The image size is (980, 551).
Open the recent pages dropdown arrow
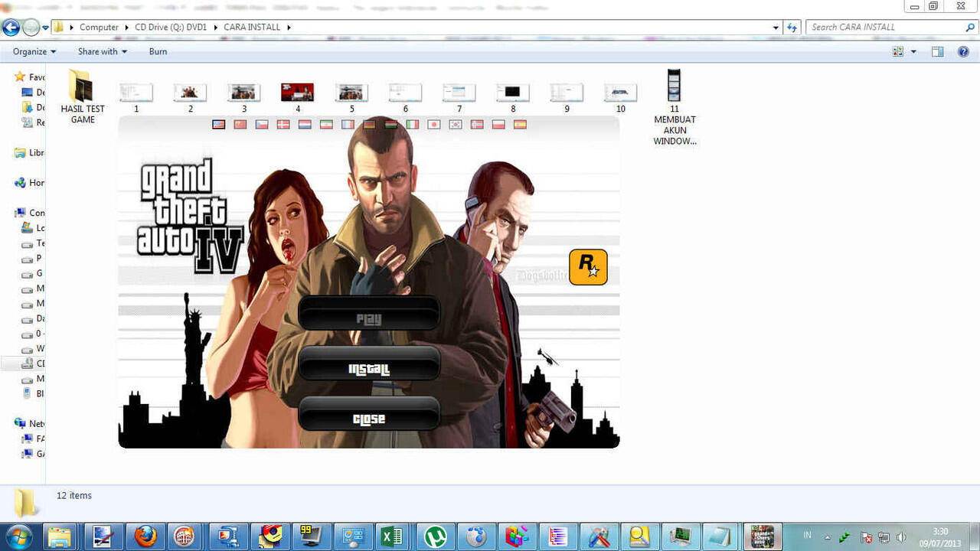click(45, 28)
